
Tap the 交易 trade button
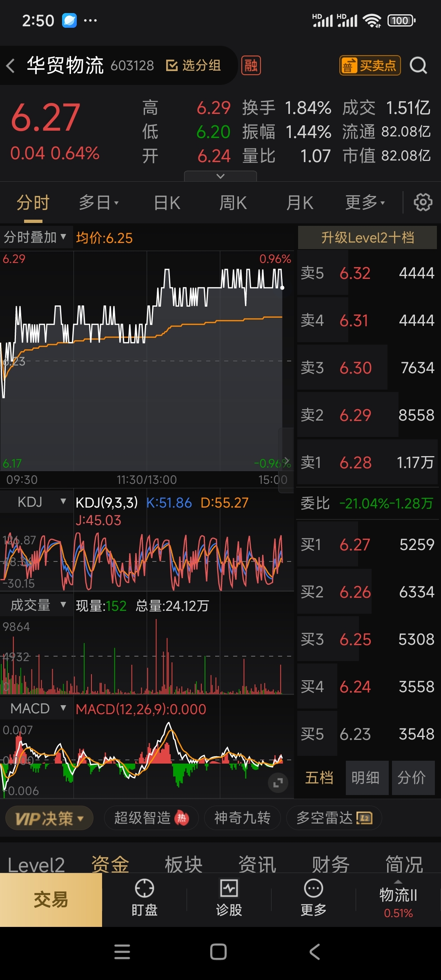click(51, 900)
